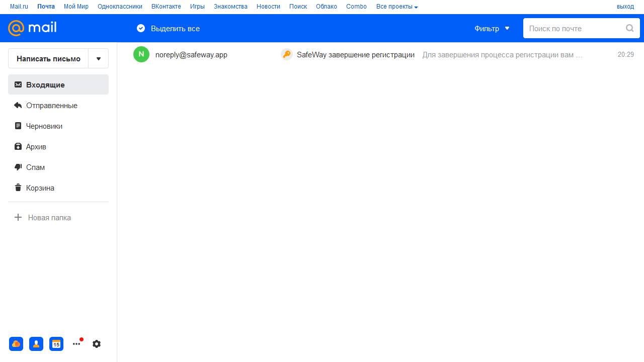Expand the All projects menu
This screenshot has height=362, width=644.
coord(397,7)
